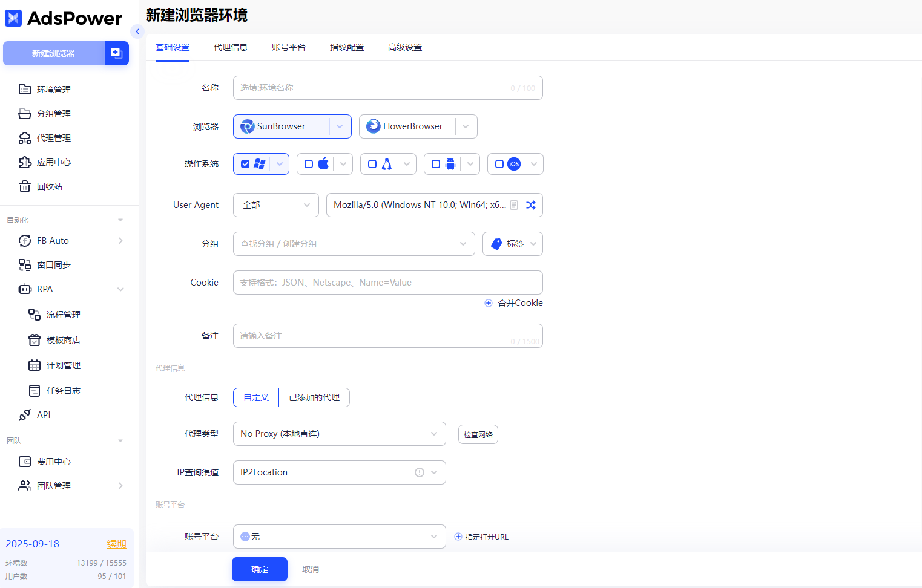
Task: Check the iOS operating system checkbox
Action: coord(499,164)
